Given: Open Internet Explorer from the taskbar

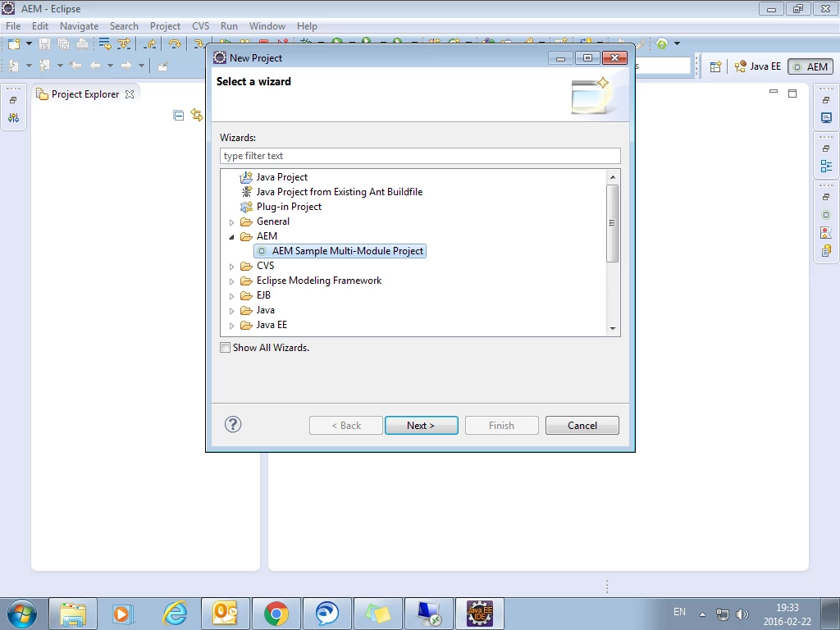Looking at the screenshot, I should [x=175, y=614].
